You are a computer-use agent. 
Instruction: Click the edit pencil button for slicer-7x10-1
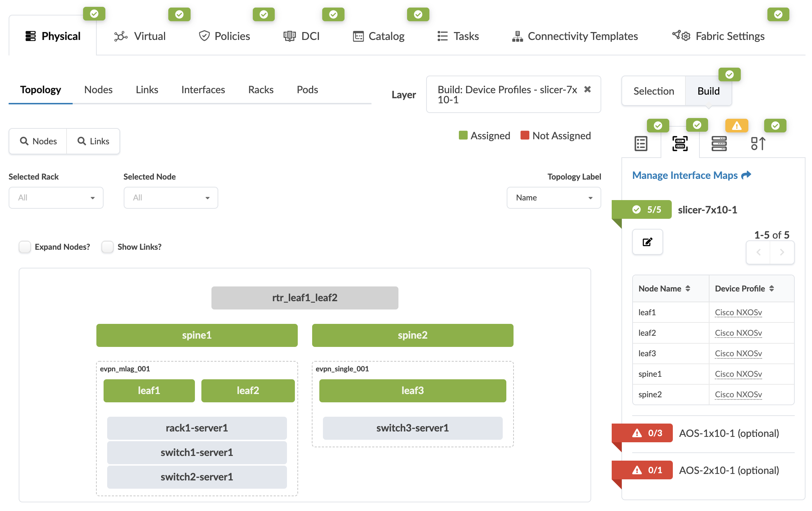pyautogui.click(x=647, y=242)
